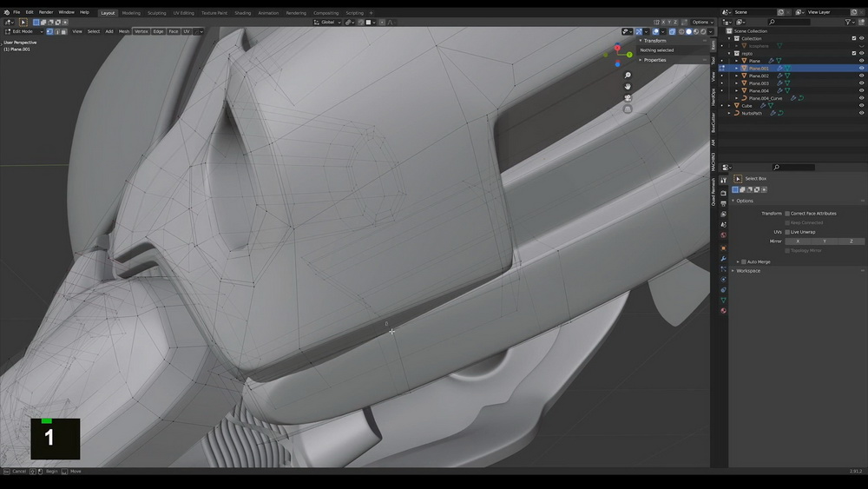This screenshot has width=868, height=489.
Task: Click the UV menu button
Action: pyautogui.click(x=187, y=31)
